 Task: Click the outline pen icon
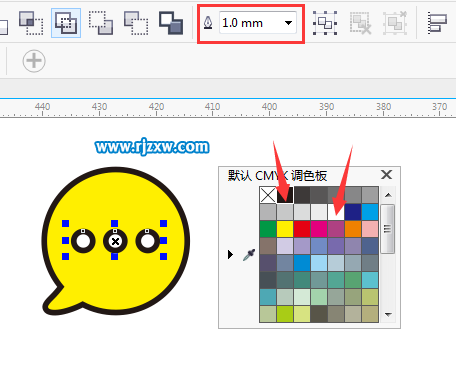pyautogui.click(x=208, y=23)
